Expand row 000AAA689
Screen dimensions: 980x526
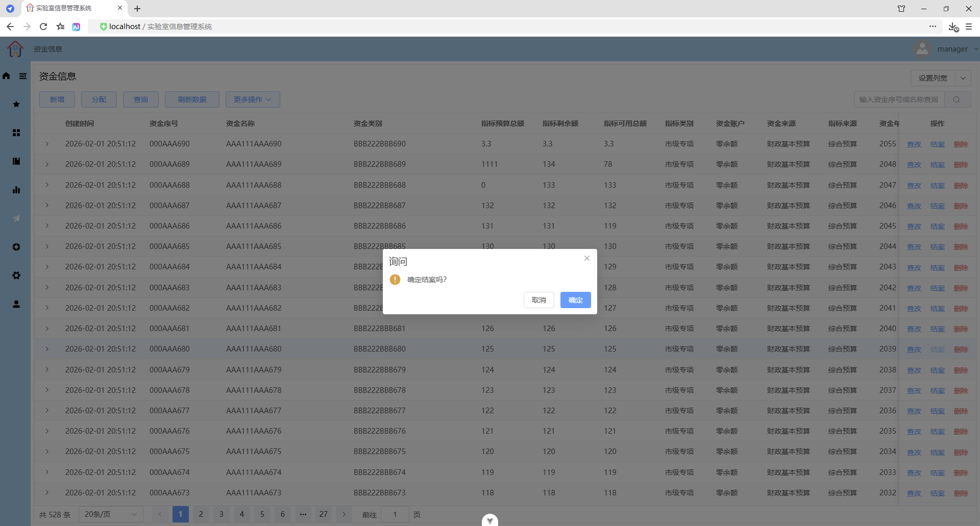pos(47,164)
